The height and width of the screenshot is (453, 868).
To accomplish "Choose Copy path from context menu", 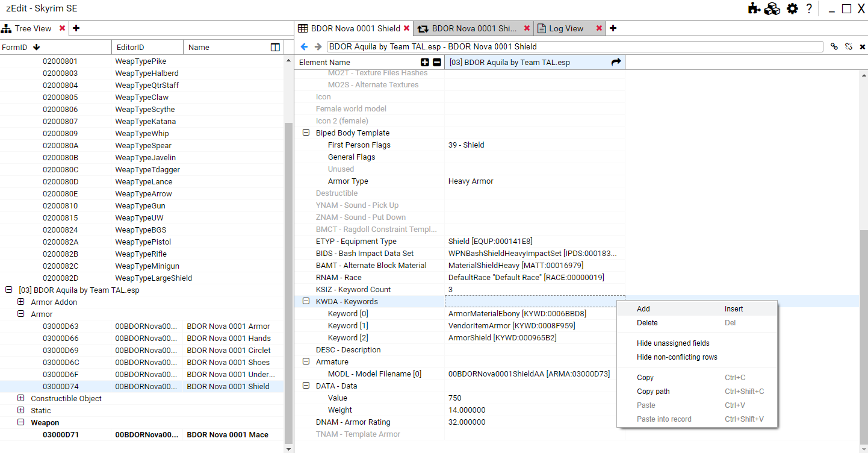I will pyautogui.click(x=697, y=391).
